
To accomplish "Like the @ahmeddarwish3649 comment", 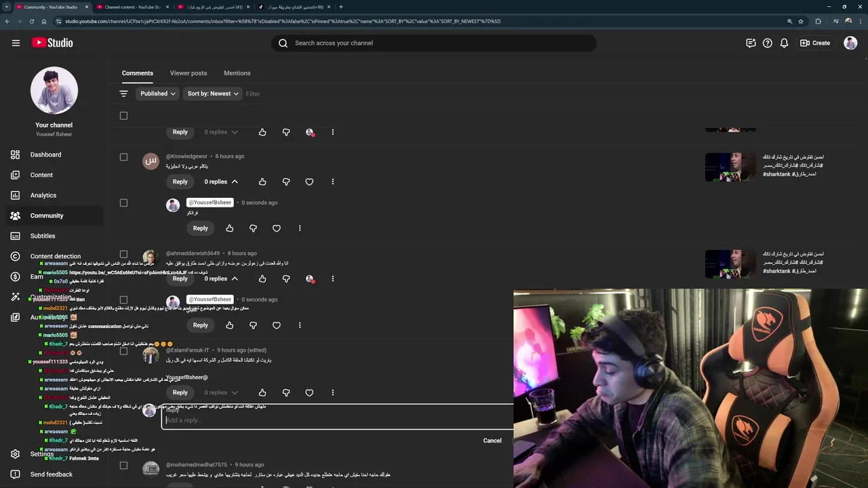I will [262, 279].
